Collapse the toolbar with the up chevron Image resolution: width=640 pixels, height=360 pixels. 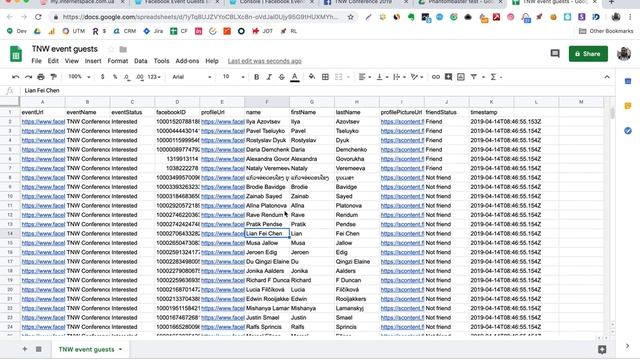(607, 77)
